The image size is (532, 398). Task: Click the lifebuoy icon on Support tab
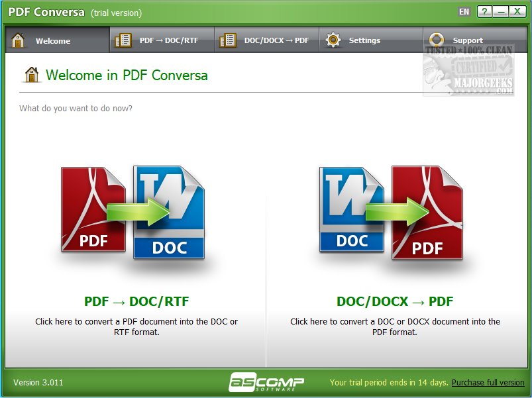point(436,39)
